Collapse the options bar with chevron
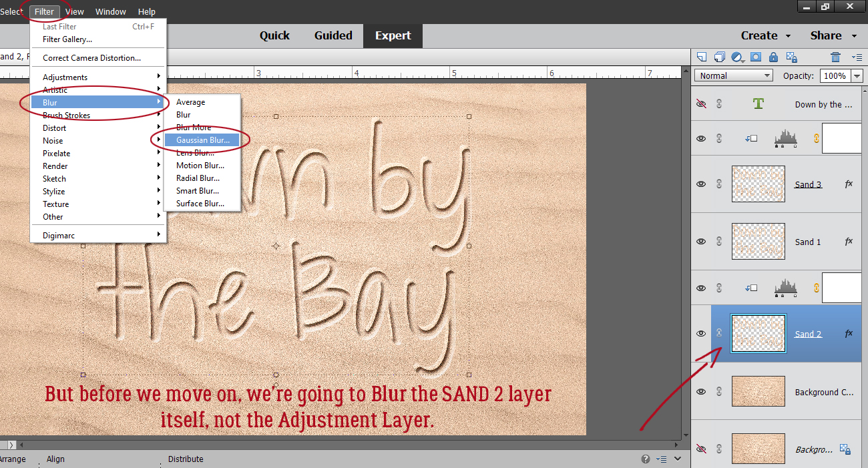 point(678,459)
